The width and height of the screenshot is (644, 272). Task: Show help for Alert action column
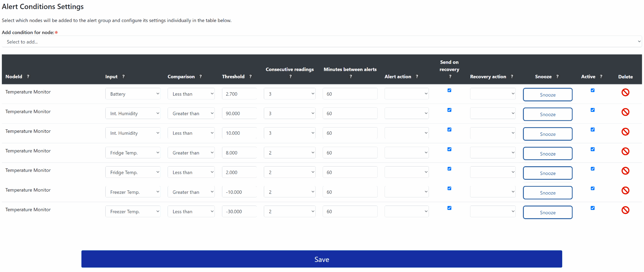click(x=417, y=76)
